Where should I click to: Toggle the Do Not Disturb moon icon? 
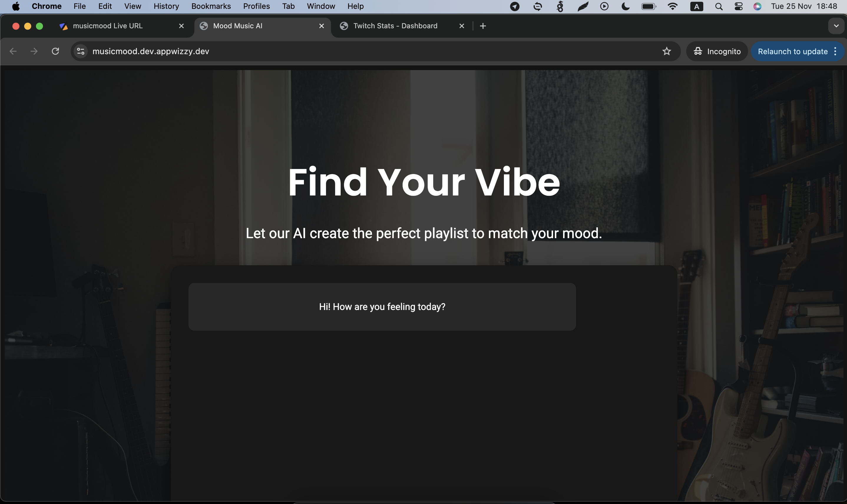pyautogui.click(x=626, y=6)
